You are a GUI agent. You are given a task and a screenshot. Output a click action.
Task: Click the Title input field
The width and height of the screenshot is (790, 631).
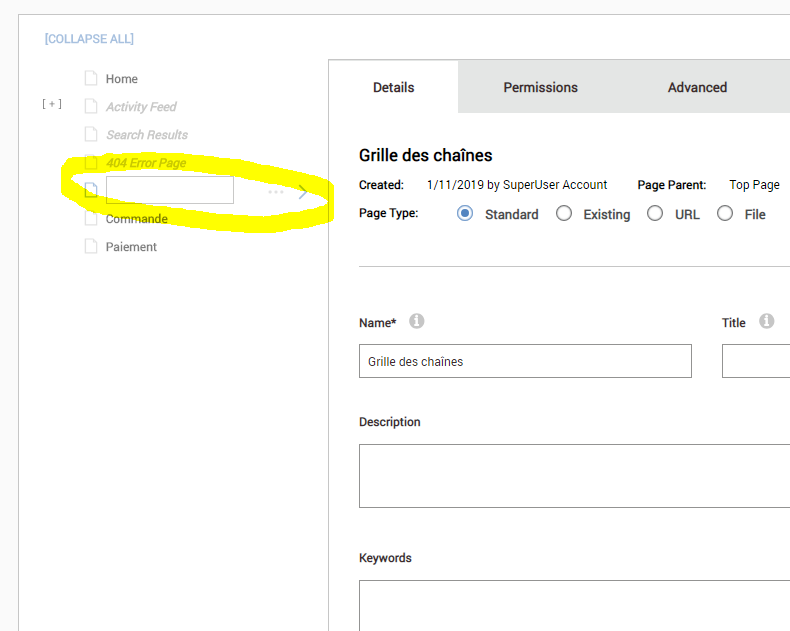[x=756, y=361]
